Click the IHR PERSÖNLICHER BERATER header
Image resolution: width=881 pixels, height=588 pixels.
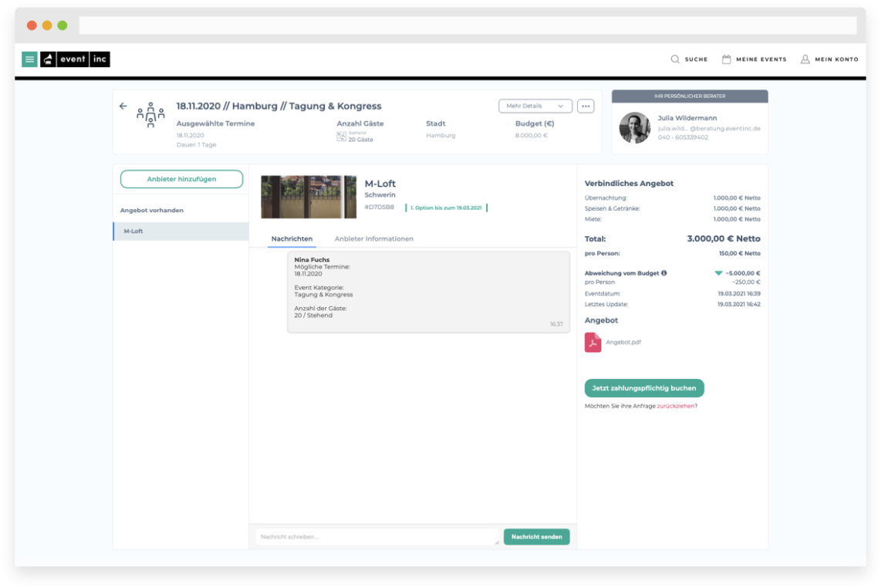click(690, 96)
